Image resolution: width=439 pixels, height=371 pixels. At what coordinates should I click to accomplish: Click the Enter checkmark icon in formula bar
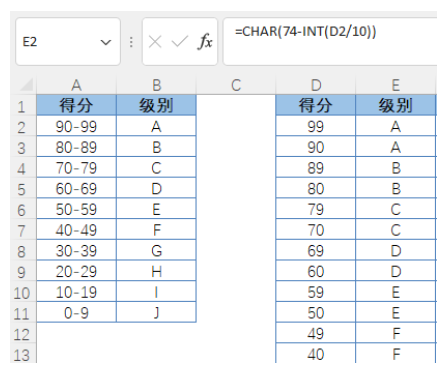[179, 42]
